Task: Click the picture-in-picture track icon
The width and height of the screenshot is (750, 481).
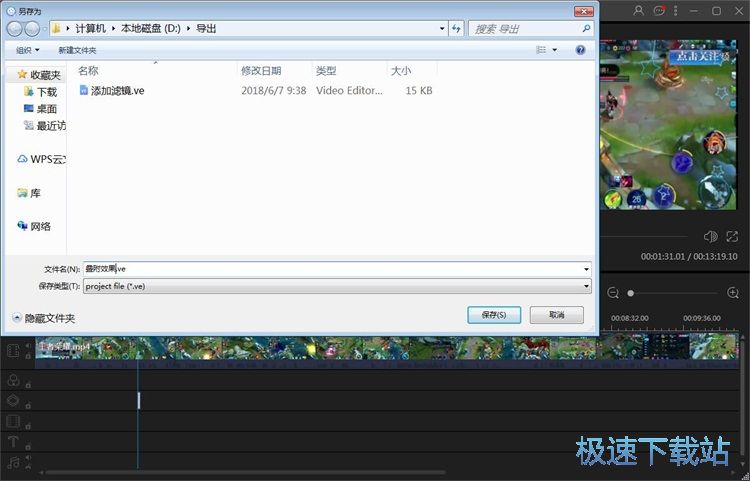Action: 13,421
